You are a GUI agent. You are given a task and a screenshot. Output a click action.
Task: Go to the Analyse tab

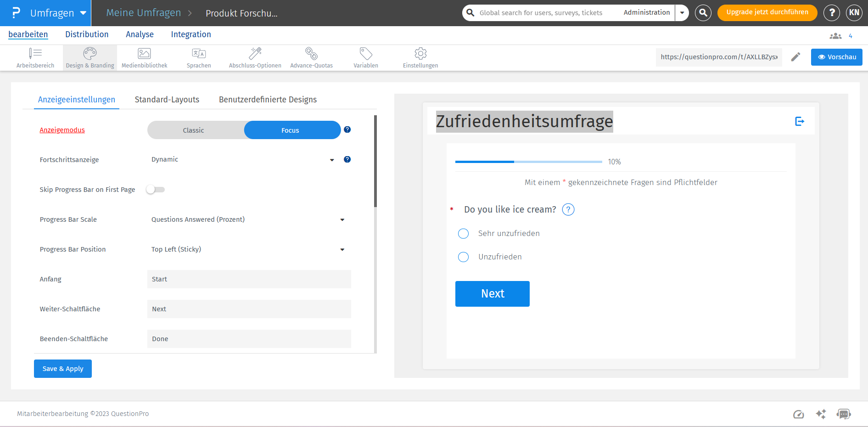(x=140, y=34)
